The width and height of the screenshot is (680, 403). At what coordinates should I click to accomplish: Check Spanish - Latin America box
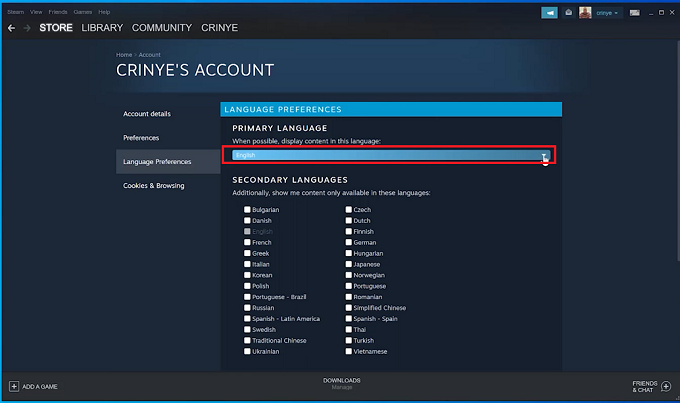247,318
